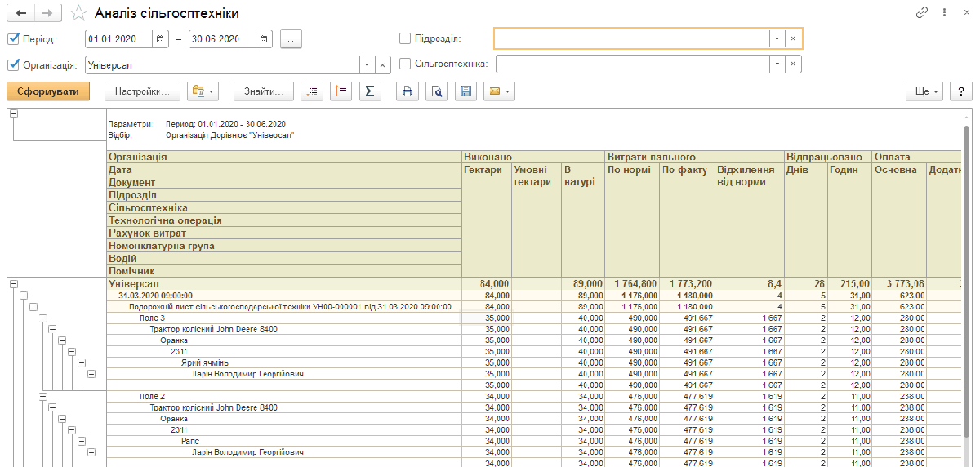
Task: Open period selection with the ellipsis button
Action: pos(291,38)
